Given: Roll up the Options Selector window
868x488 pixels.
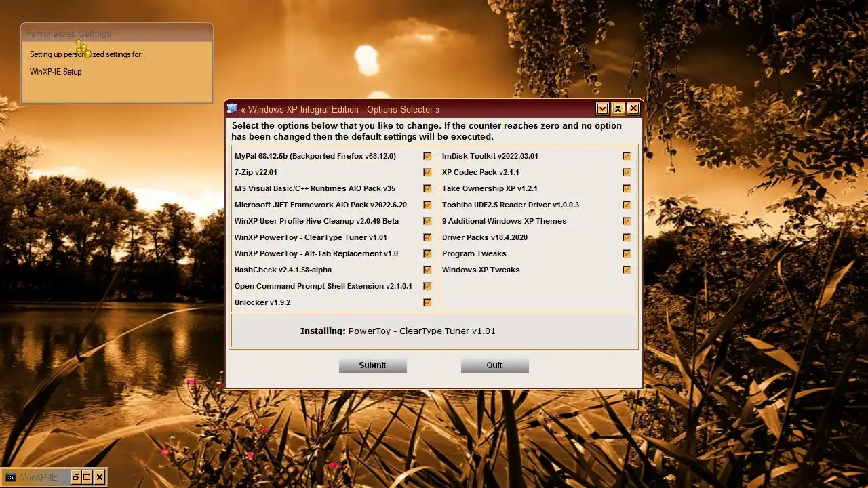Looking at the screenshot, I should [618, 108].
